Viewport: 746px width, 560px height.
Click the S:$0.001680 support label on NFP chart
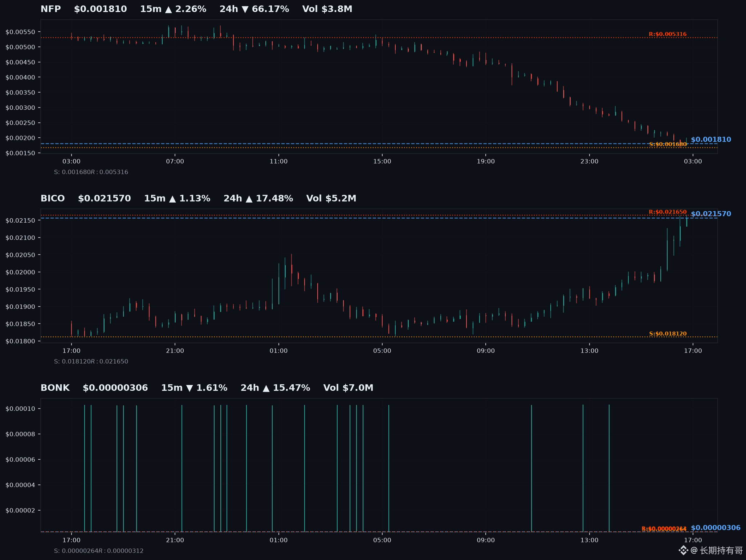click(668, 144)
